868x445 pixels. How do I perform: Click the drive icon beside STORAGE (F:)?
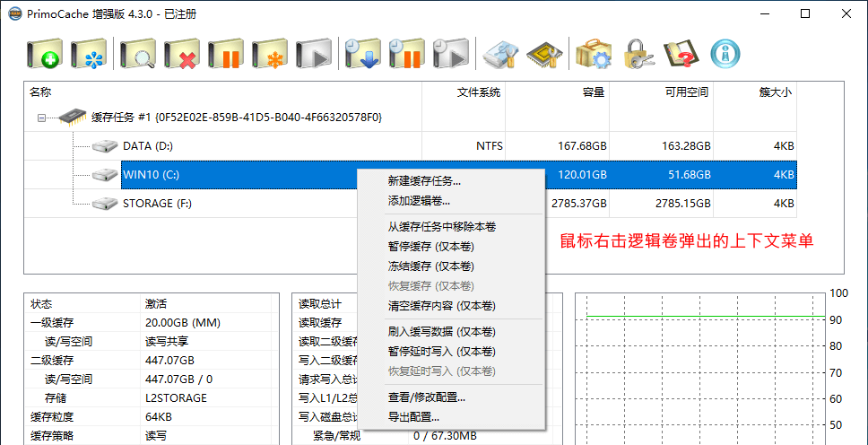point(105,204)
